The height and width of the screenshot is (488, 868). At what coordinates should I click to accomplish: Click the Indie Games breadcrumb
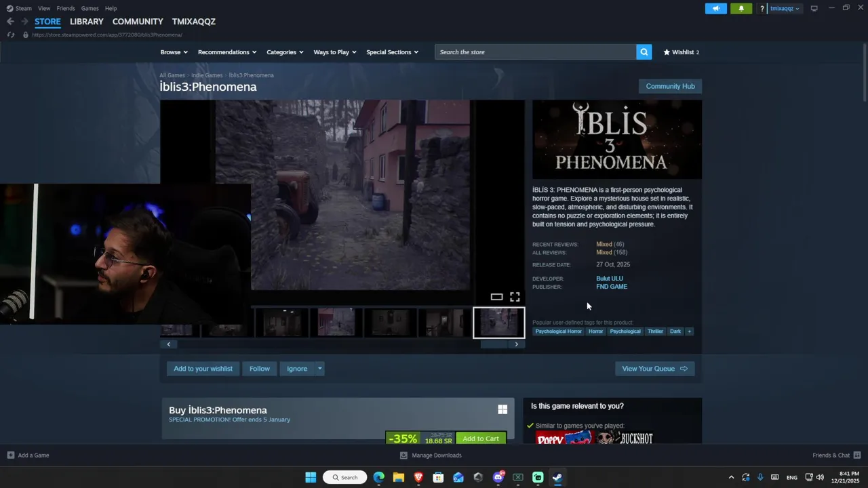pyautogui.click(x=207, y=75)
